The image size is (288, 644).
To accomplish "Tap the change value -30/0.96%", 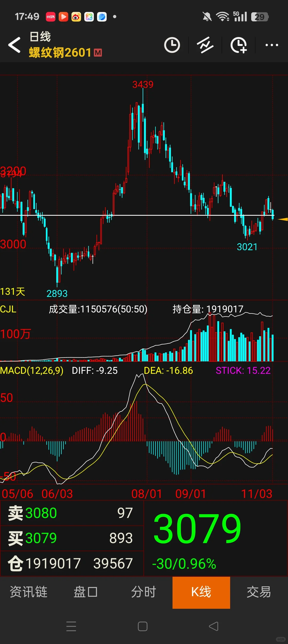I will coord(184,564).
